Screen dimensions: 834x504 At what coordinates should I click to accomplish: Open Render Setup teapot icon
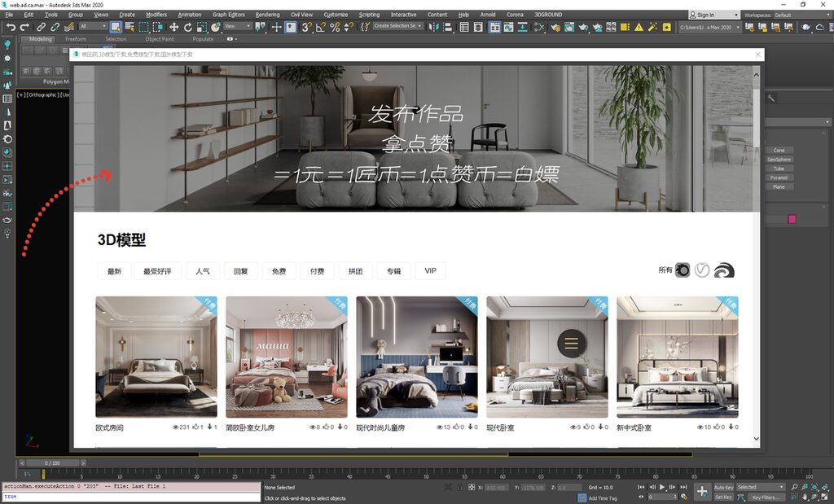point(555,27)
